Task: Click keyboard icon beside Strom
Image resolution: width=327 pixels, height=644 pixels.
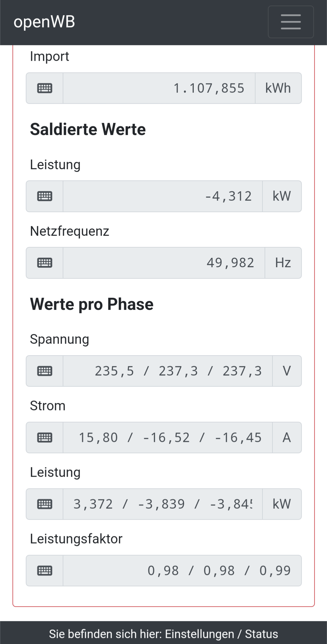Action: pyautogui.click(x=45, y=437)
